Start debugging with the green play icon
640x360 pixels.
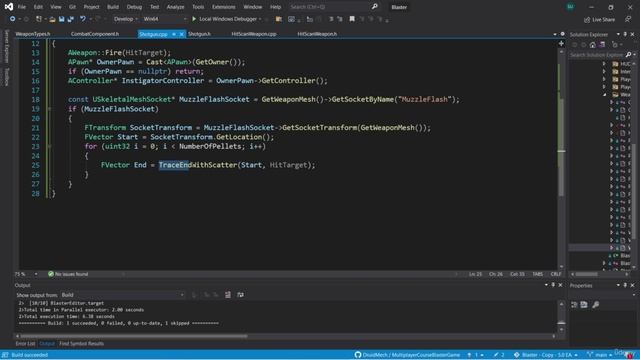click(194, 19)
